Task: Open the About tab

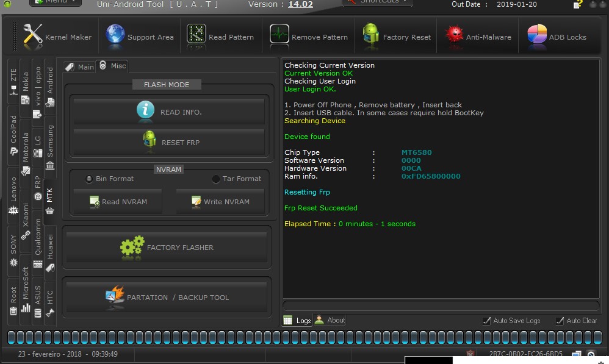Action: (330, 319)
